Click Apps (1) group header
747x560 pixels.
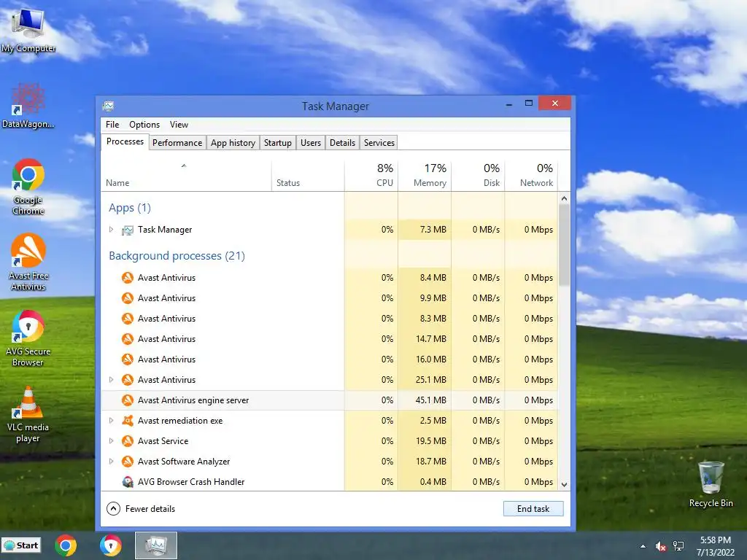[130, 208]
